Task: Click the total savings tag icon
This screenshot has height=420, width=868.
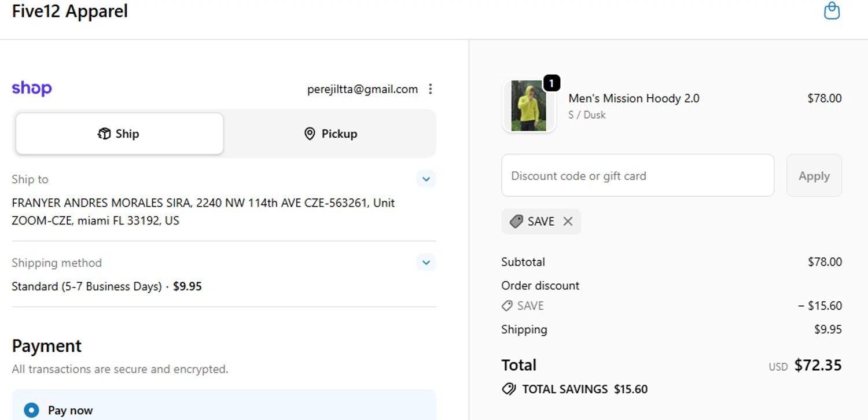Action: [x=509, y=389]
